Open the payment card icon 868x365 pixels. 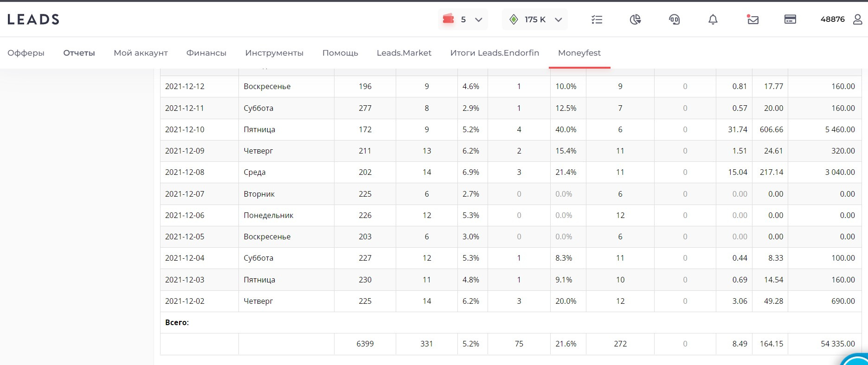pyautogui.click(x=790, y=19)
